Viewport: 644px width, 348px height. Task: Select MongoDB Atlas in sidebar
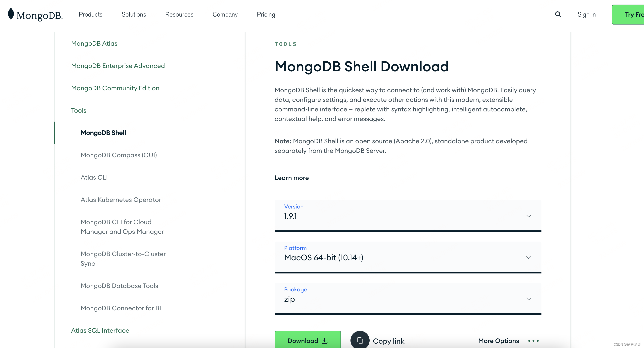[94, 43]
